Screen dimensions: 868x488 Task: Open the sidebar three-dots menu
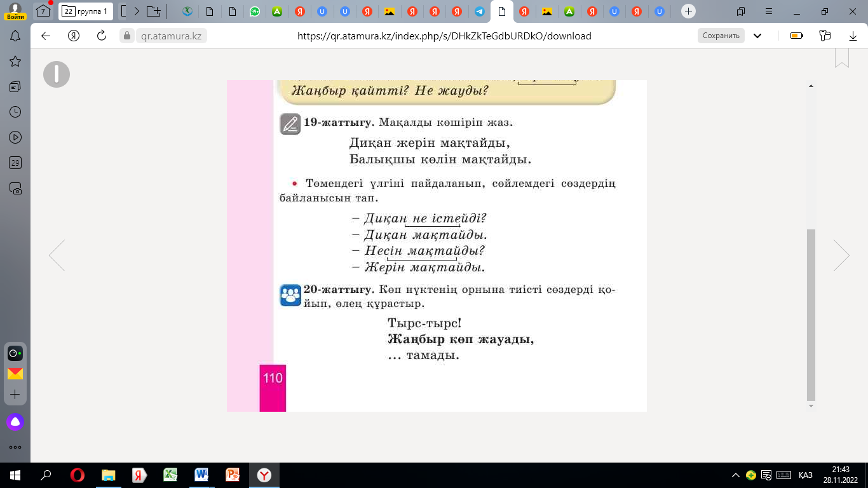coord(15,447)
